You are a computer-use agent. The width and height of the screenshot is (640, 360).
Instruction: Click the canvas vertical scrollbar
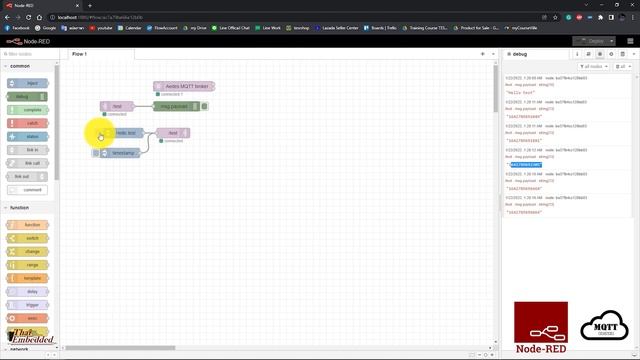(x=496, y=89)
